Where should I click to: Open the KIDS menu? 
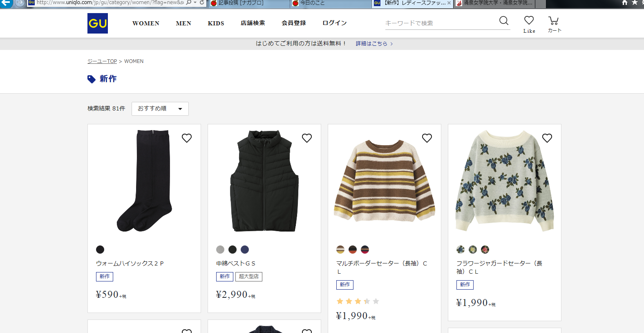(216, 23)
